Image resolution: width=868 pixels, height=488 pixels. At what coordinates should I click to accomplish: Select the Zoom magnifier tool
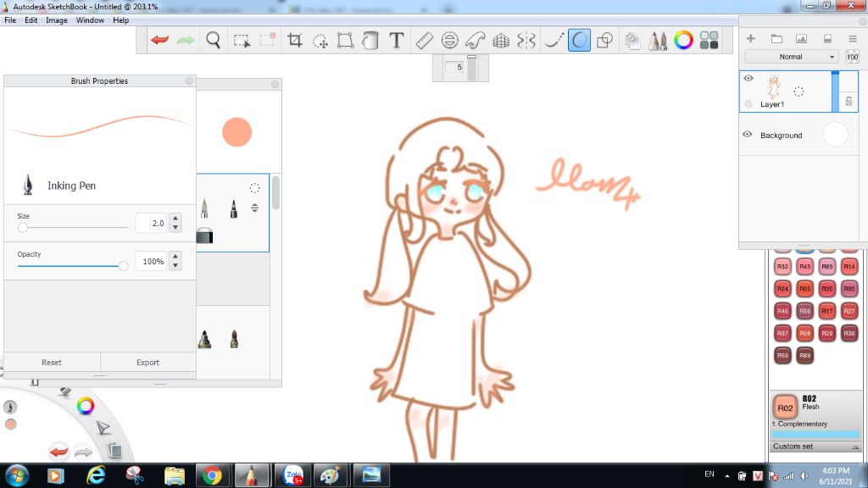pyautogui.click(x=213, y=40)
